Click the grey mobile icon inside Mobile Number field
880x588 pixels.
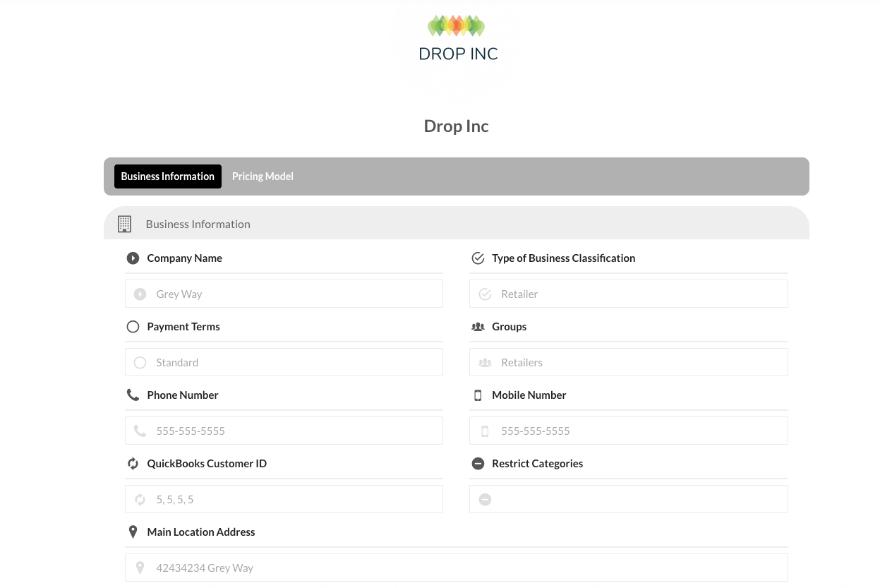485,431
